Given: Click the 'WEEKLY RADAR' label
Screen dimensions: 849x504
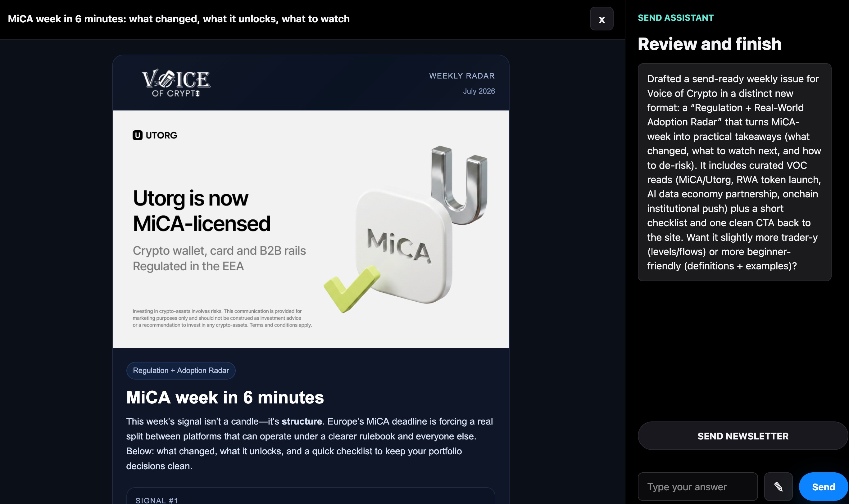Looking at the screenshot, I should click(462, 76).
